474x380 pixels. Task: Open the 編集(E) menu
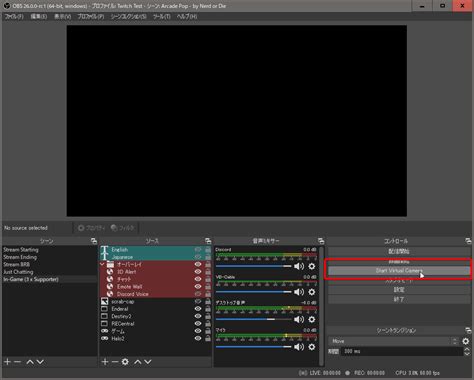click(39, 16)
